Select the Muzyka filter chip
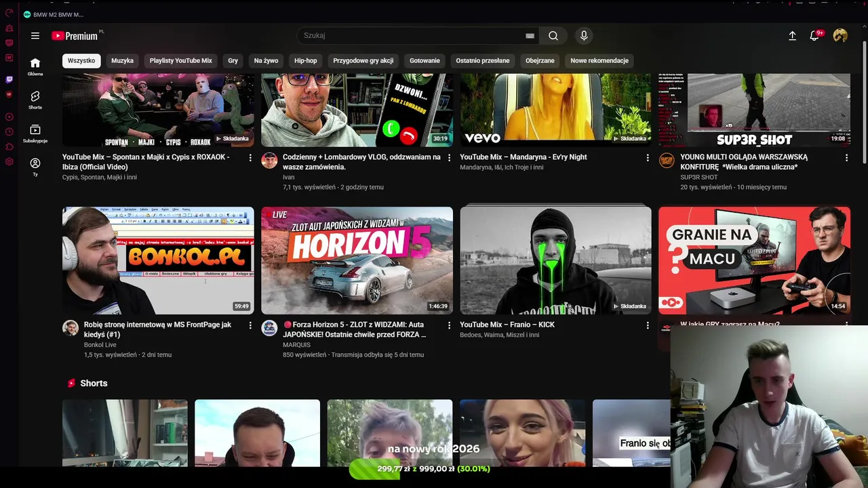The height and width of the screenshot is (488, 868). pos(122,60)
